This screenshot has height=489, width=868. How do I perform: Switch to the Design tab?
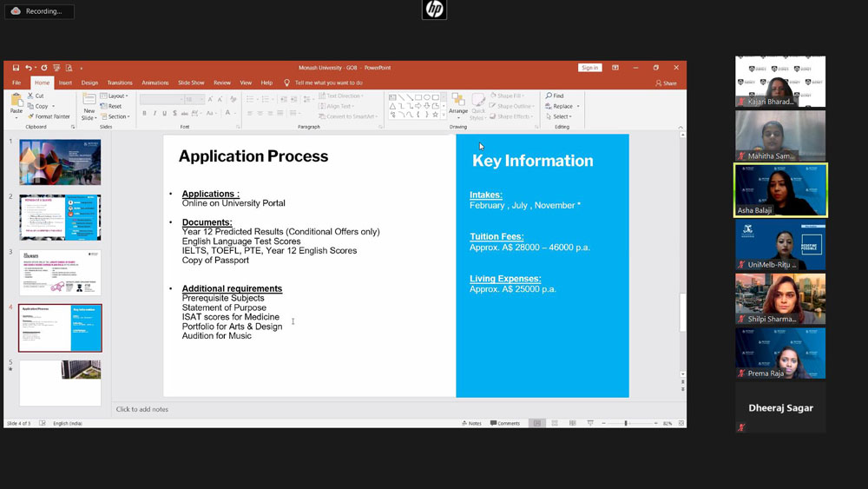89,83
